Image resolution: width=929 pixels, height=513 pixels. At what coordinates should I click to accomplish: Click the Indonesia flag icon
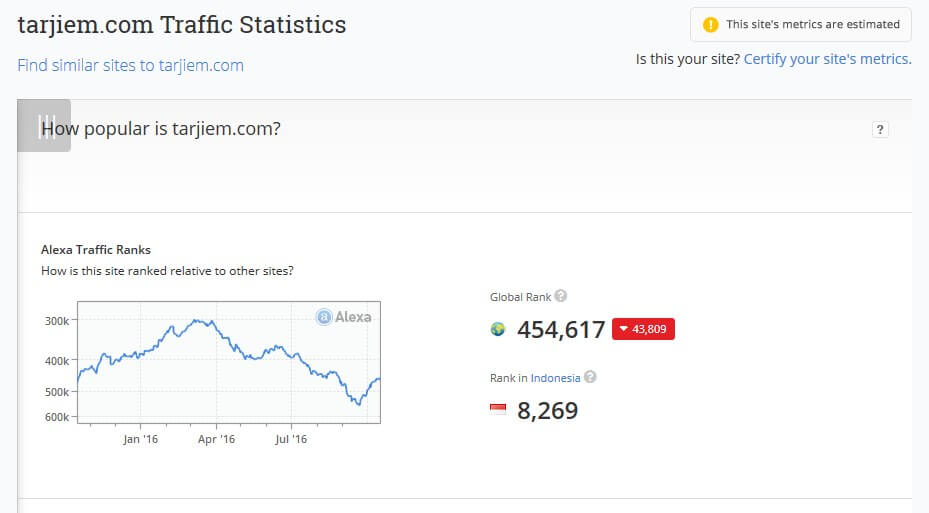[498, 410]
